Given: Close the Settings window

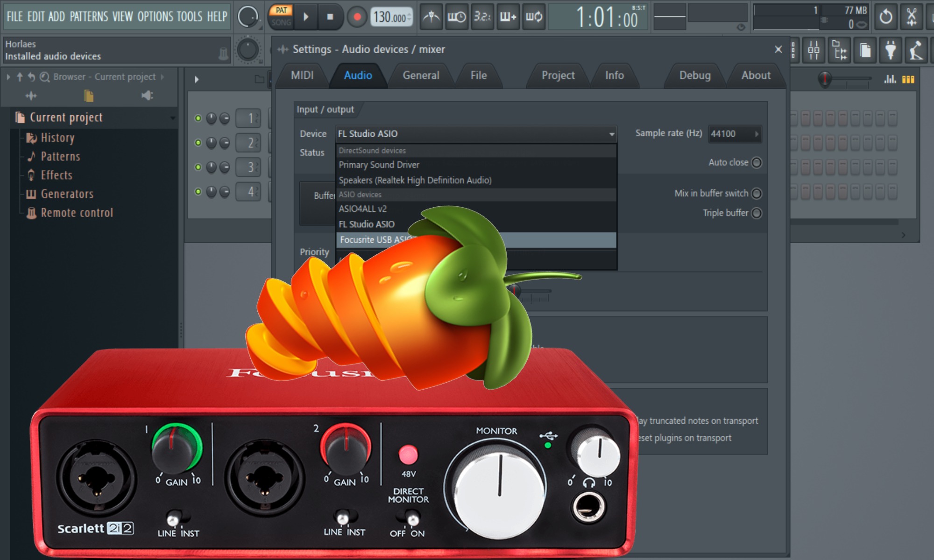Looking at the screenshot, I should [778, 49].
